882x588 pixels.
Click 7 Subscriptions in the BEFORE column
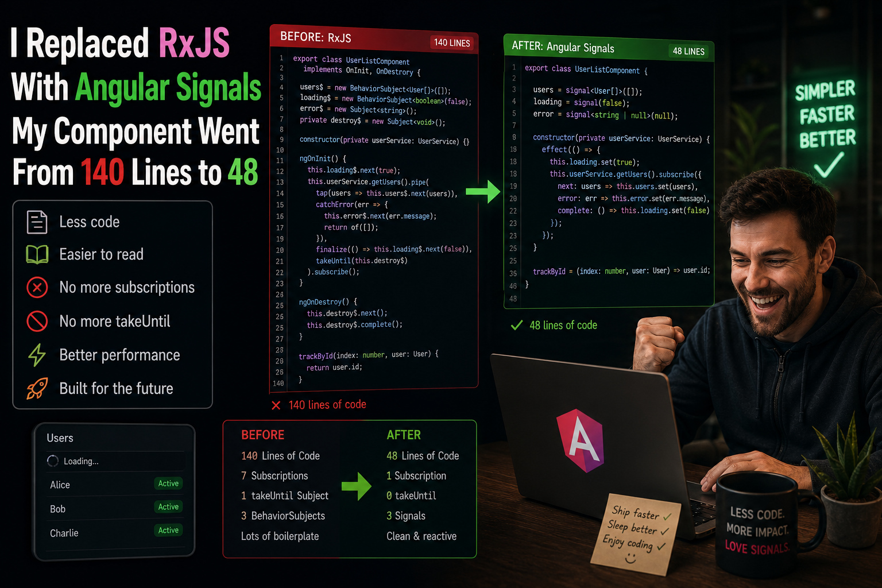[x=274, y=475]
